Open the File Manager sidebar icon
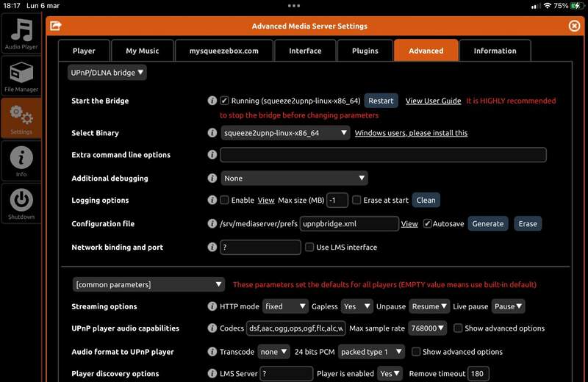The height and width of the screenshot is (382, 588). tap(21, 76)
